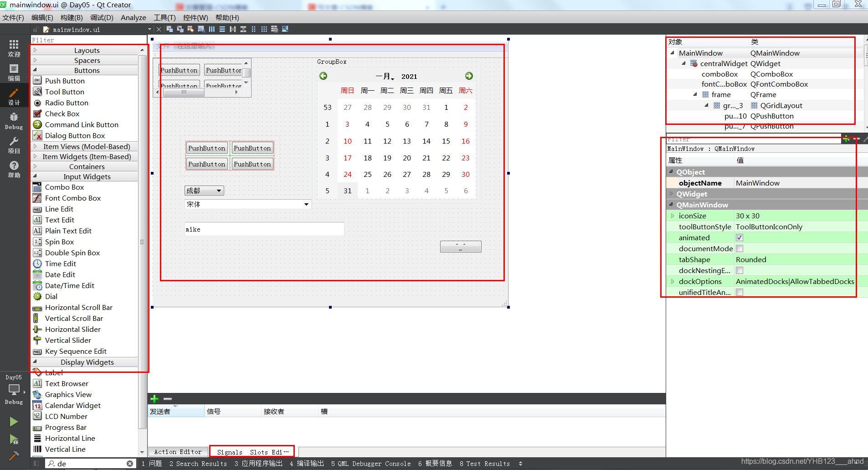Open the 工具(T) menu
The height and width of the screenshot is (470, 868).
(164, 17)
